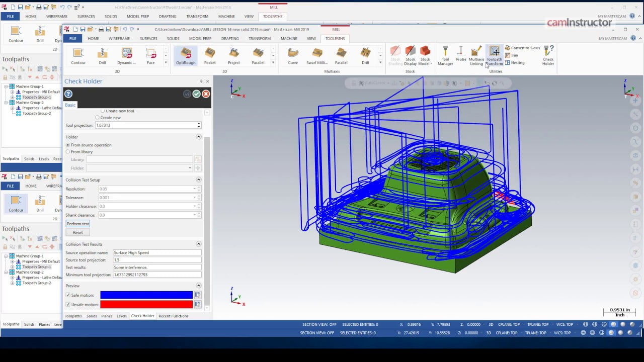Click MY MASTERCAM in front window
644x362 pixels.
pyautogui.click(x=613, y=39)
